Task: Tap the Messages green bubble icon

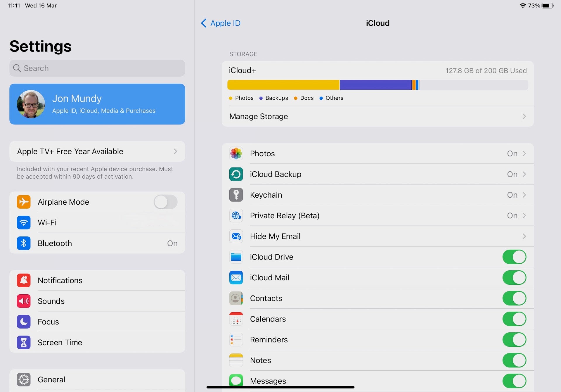Action: coord(236,380)
